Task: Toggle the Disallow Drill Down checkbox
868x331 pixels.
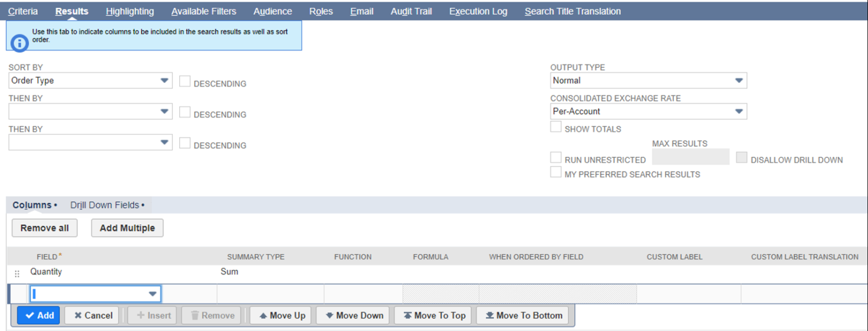Action: [742, 158]
